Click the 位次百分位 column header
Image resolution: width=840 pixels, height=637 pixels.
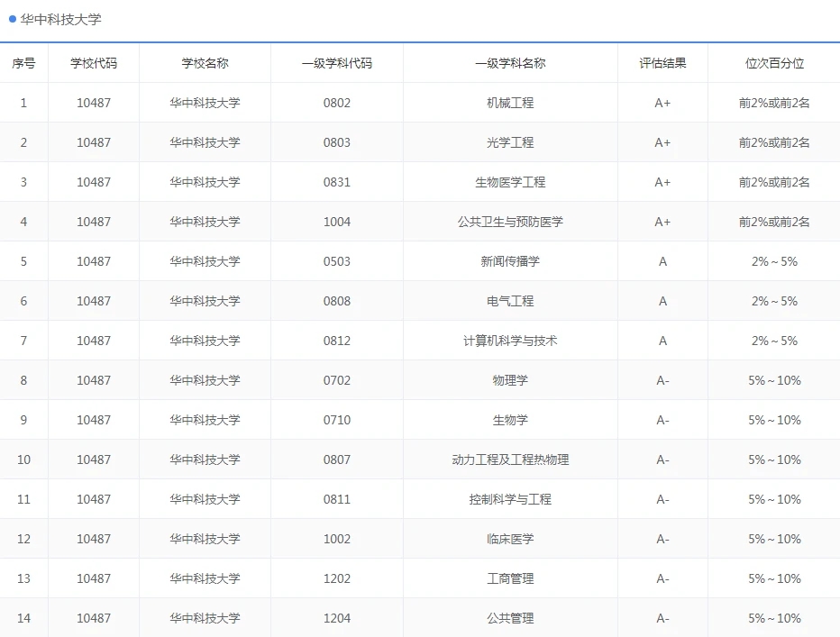(774, 63)
